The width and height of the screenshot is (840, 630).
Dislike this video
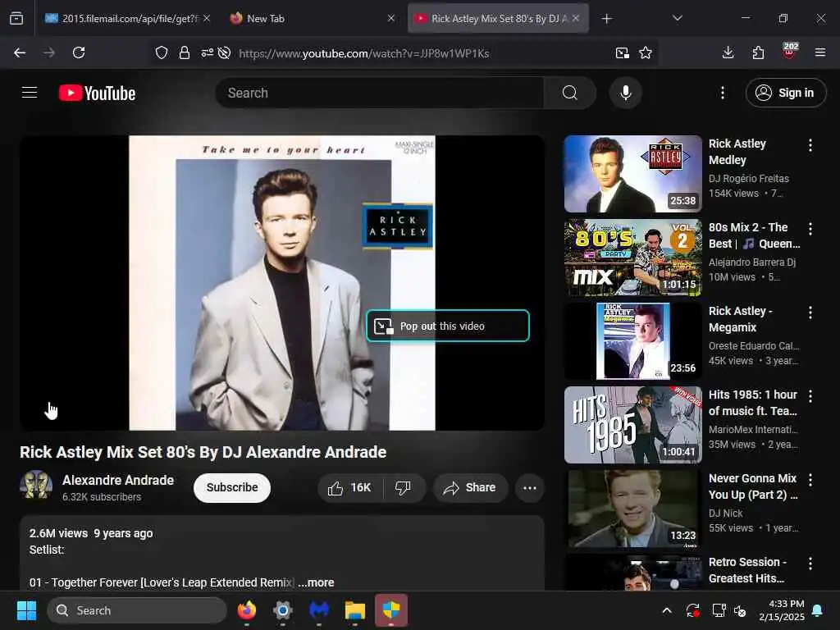[404, 487]
